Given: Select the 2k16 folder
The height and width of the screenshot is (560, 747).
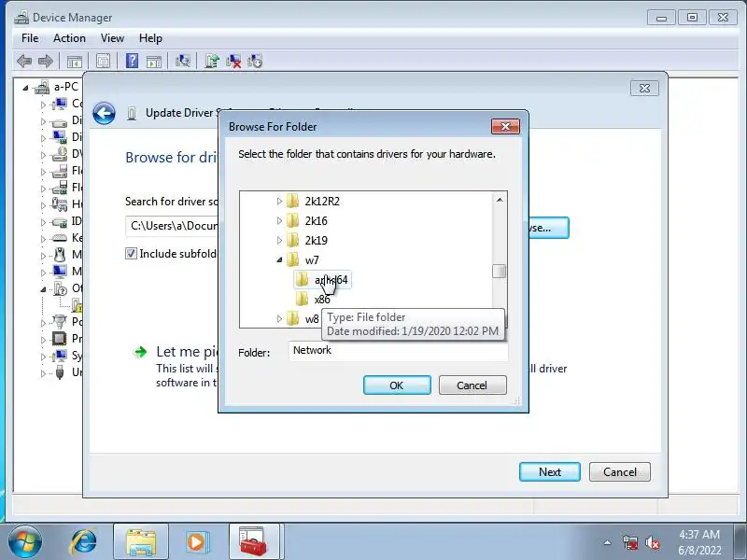Looking at the screenshot, I should pos(307,221).
